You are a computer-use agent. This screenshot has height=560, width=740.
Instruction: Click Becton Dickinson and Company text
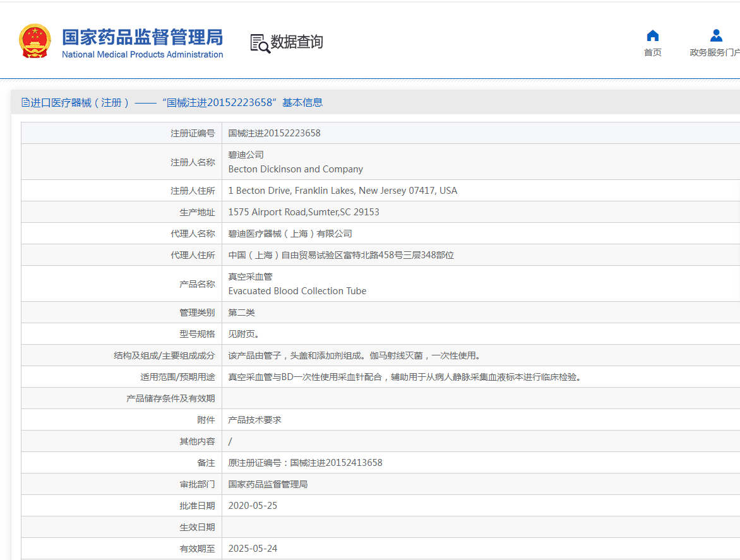295,169
